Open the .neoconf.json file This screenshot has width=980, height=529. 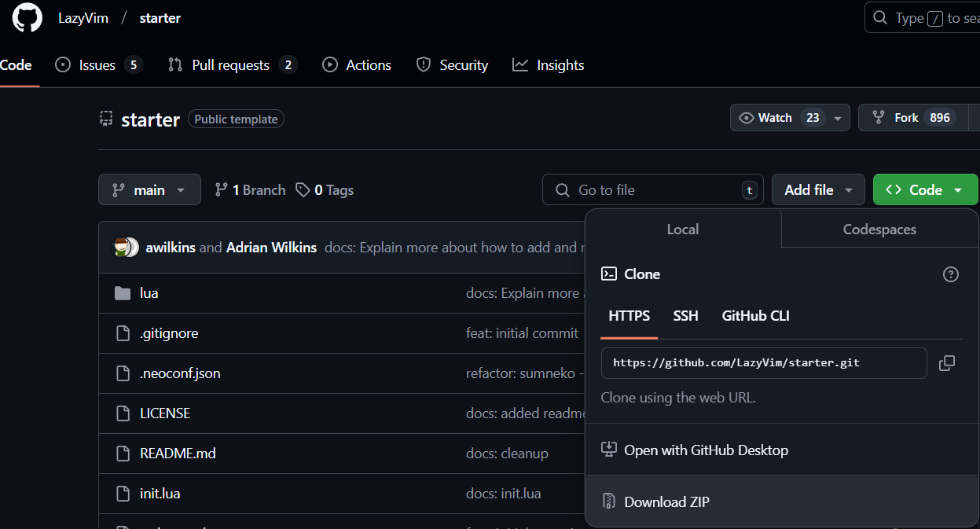click(180, 373)
